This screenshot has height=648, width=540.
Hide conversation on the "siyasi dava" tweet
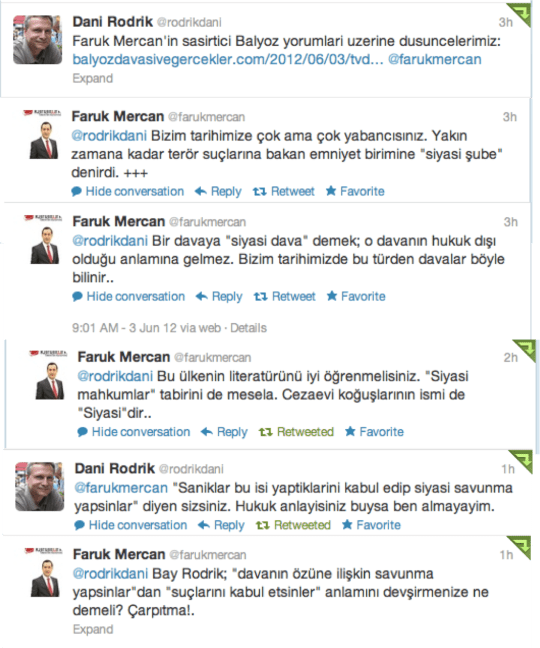(128, 296)
